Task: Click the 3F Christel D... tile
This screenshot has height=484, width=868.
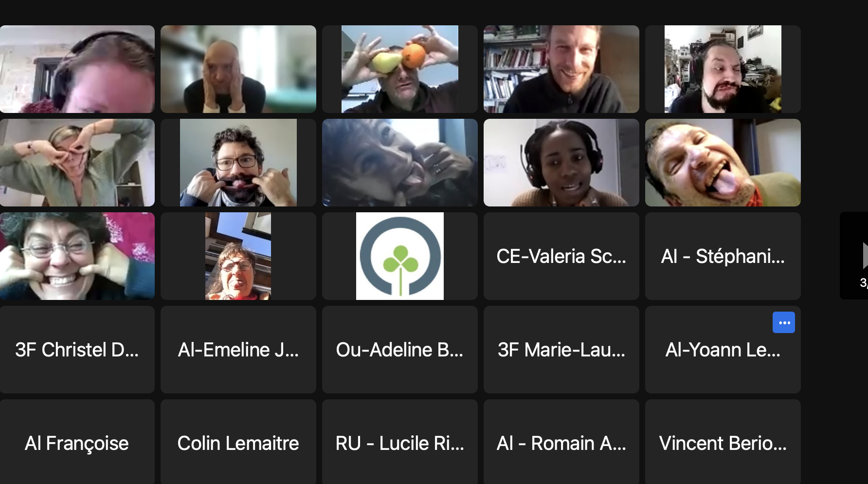Action: coord(77,350)
